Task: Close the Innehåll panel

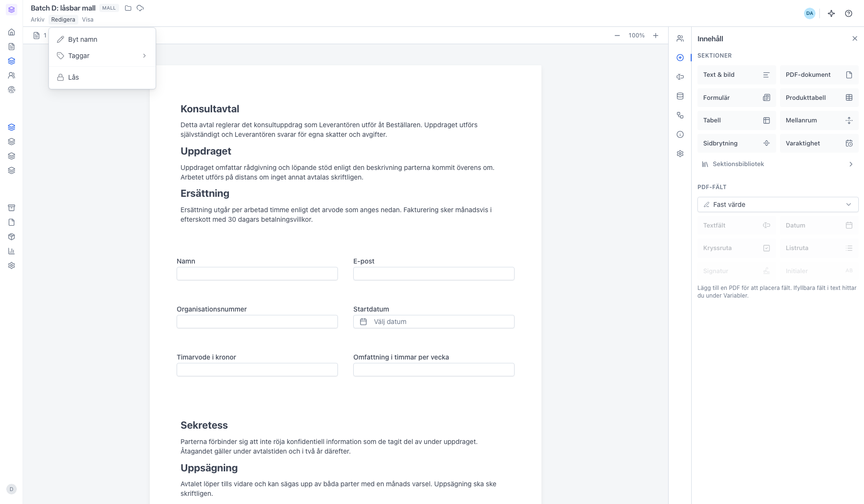Action: coord(854,38)
